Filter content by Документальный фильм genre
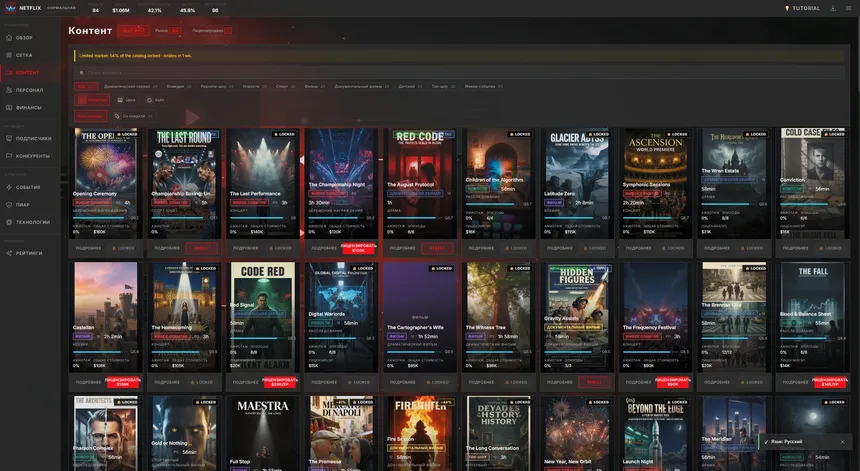The image size is (860, 471). click(355, 86)
